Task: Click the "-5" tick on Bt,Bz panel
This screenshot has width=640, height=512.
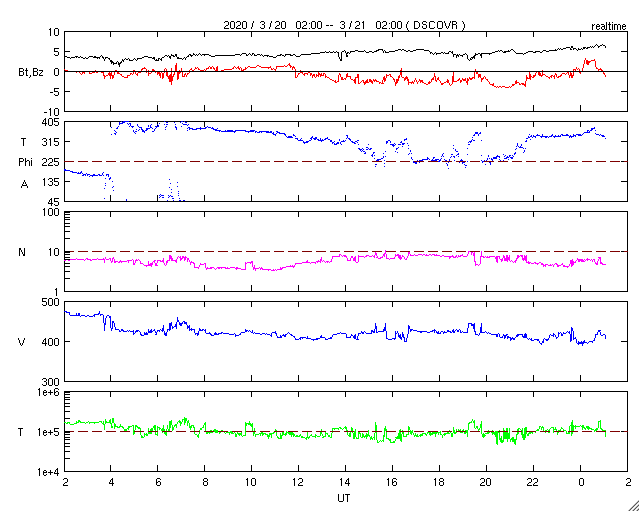Action: point(55,91)
